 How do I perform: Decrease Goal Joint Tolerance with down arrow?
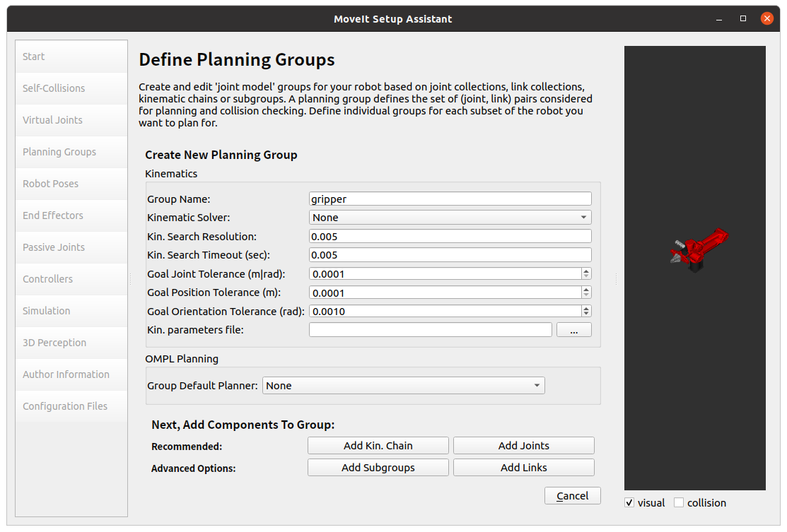pyautogui.click(x=586, y=277)
